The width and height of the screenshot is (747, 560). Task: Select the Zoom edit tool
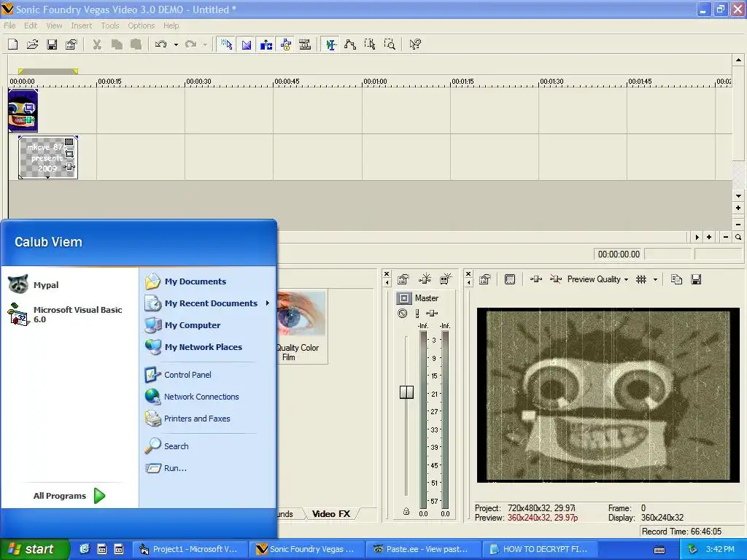pos(390,44)
